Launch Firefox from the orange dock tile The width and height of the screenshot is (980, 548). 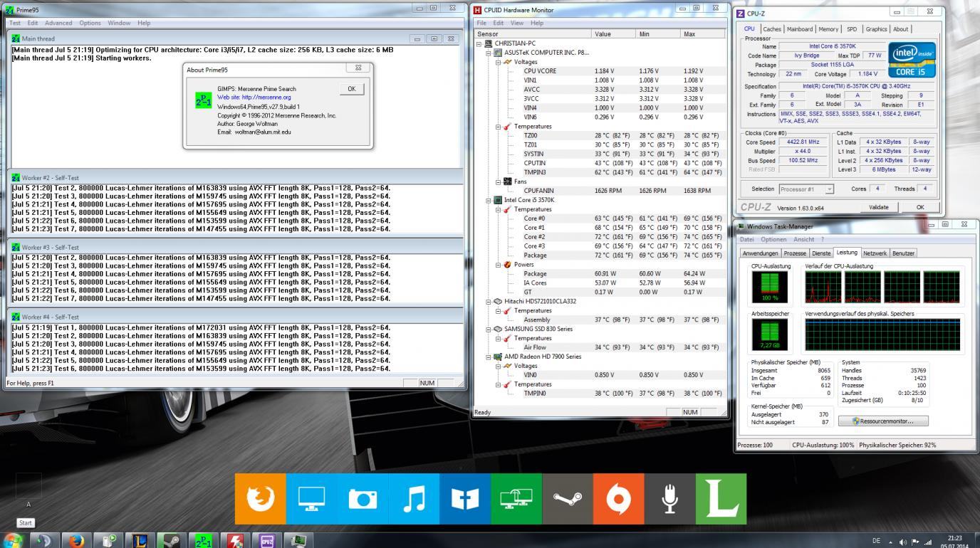pyautogui.click(x=260, y=499)
